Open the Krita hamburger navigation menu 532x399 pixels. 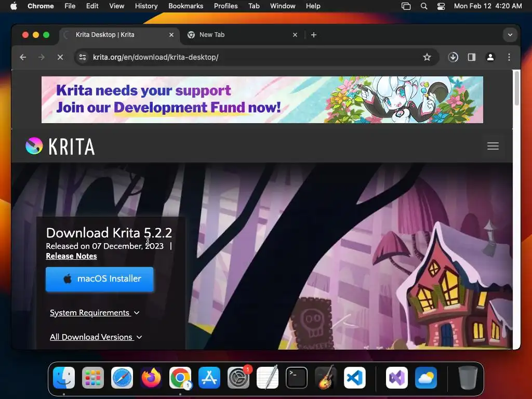point(493,146)
